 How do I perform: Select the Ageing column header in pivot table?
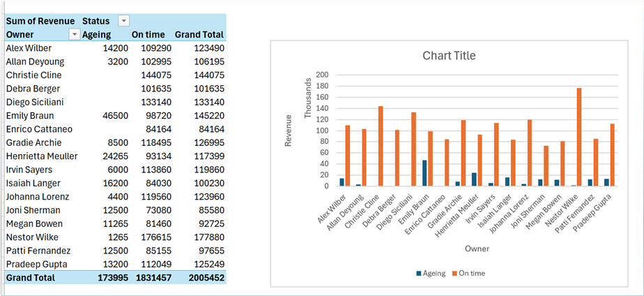pyautogui.click(x=96, y=34)
